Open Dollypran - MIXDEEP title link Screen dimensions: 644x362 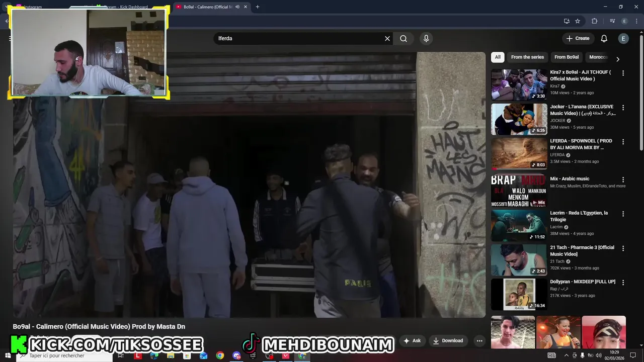click(583, 282)
